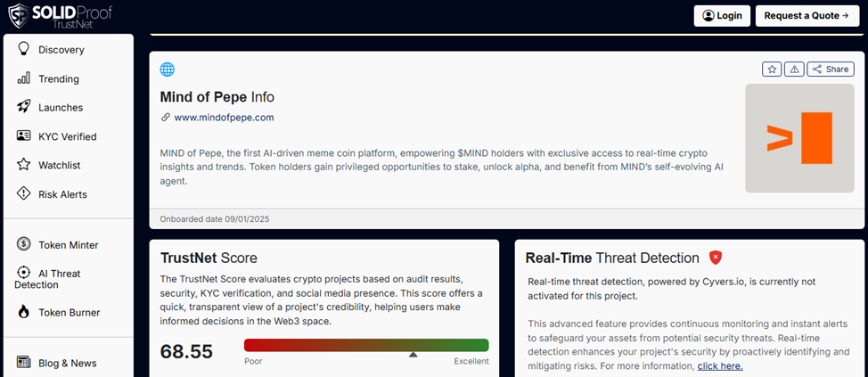The image size is (868, 377).
Task: Click the red threat detection shield icon
Action: (x=716, y=258)
